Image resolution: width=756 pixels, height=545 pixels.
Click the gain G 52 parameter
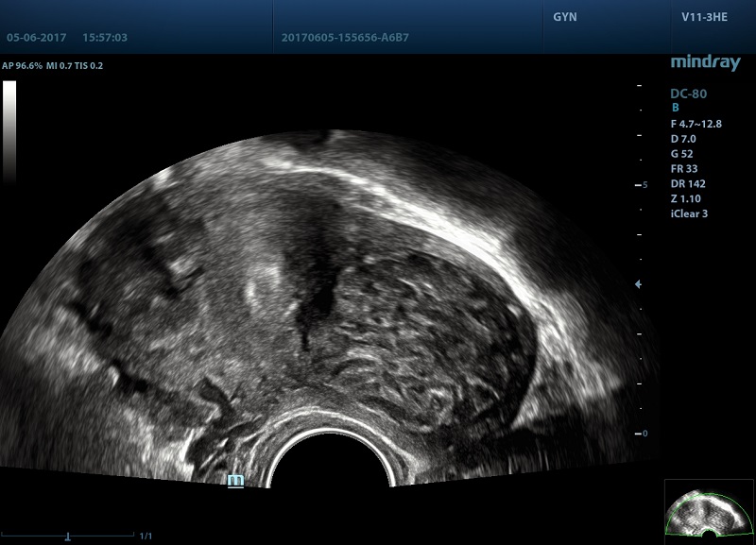pos(681,154)
